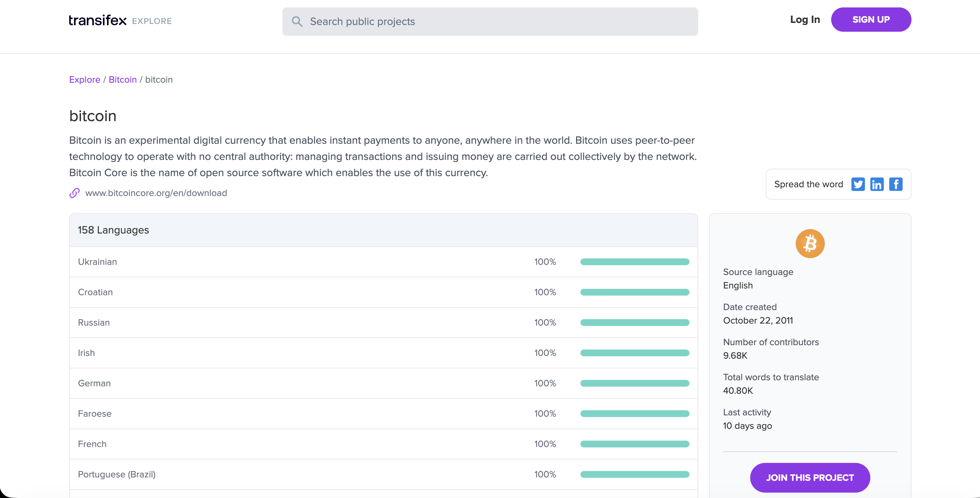Click the 100% value for Croatian
This screenshot has height=498, width=980.
pyautogui.click(x=545, y=292)
